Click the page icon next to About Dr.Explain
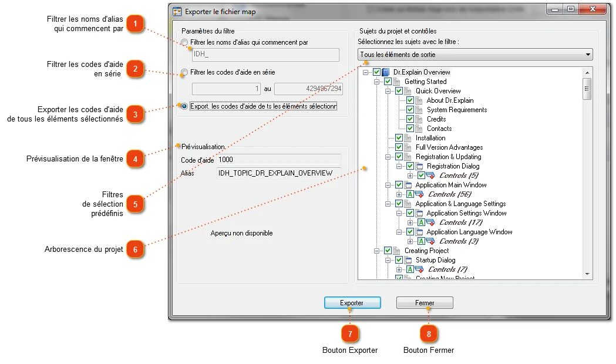 pyautogui.click(x=419, y=100)
